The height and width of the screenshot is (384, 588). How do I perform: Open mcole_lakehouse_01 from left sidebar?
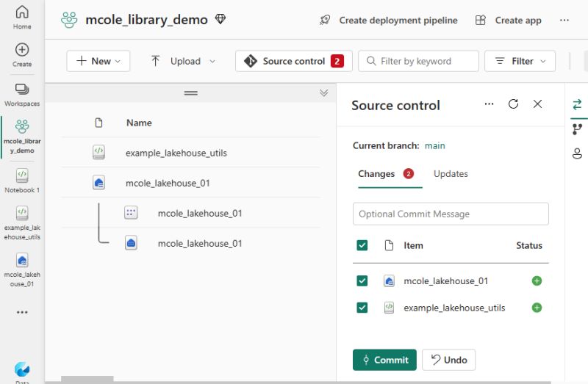[x=22, y=270]
